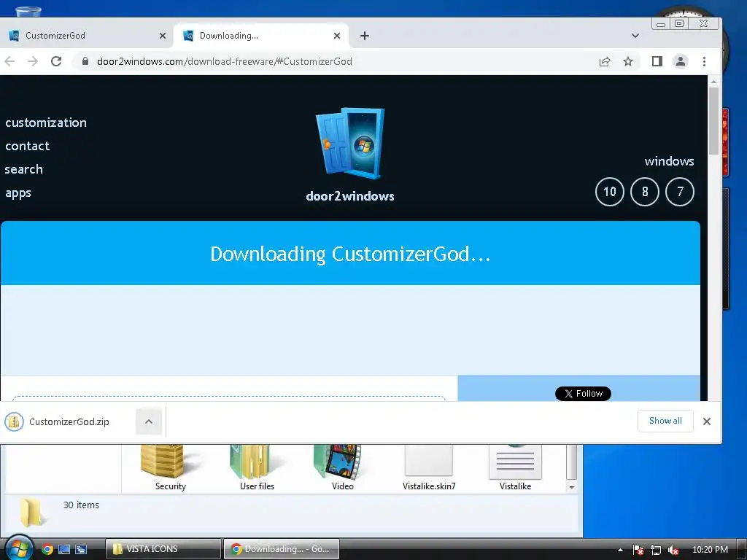This screenshot has width=747, height=560.
Task: Click the browser forward arrow
Action: coord(32,61)
